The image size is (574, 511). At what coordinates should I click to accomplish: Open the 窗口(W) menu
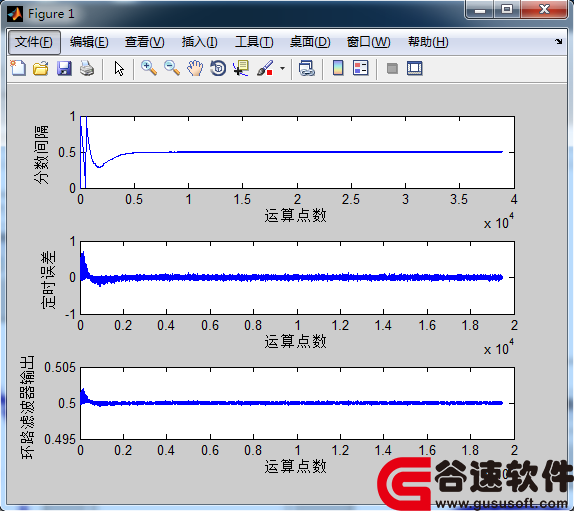click(x=368, y=42)
